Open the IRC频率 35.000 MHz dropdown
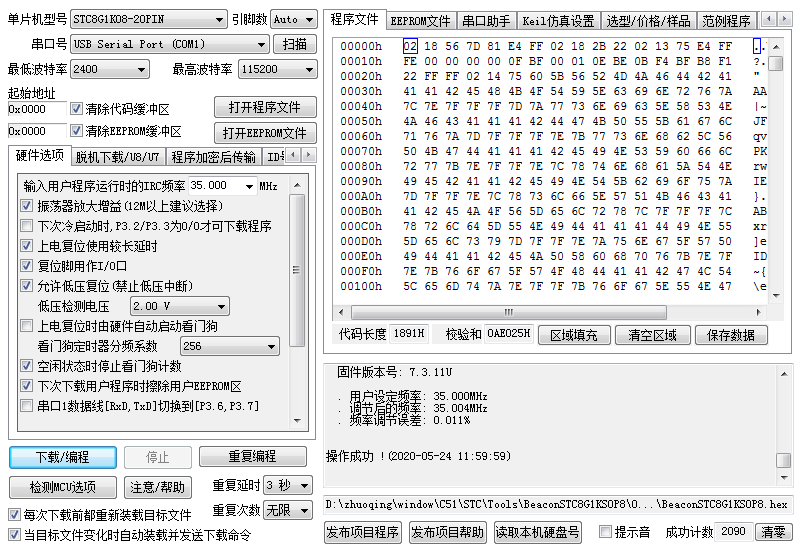 [222, 186]
